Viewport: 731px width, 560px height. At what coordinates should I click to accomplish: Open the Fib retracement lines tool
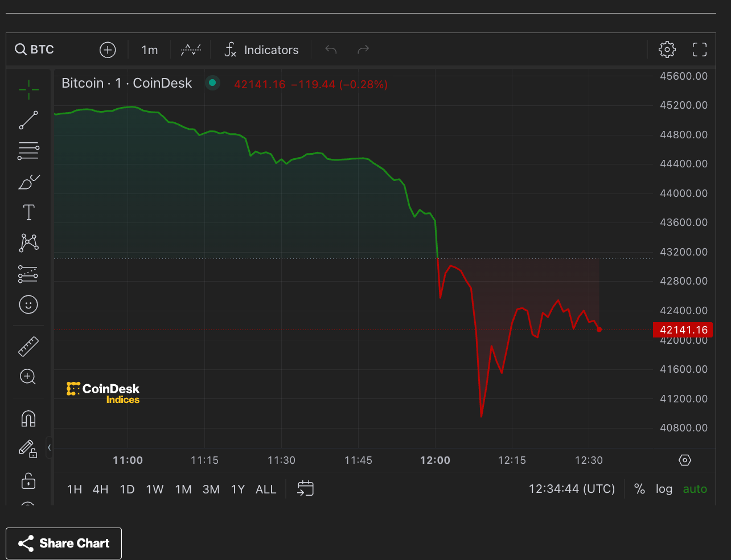(28, 151)
